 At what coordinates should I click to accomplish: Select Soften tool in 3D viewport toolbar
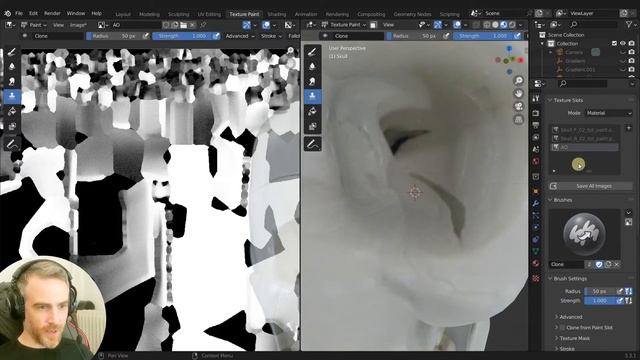[312, 67]
